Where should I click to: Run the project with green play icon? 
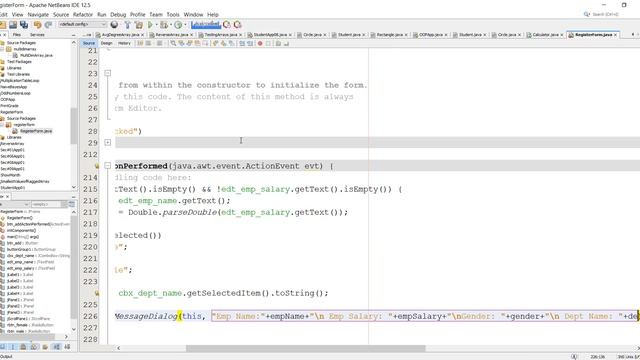coord(150,25)
